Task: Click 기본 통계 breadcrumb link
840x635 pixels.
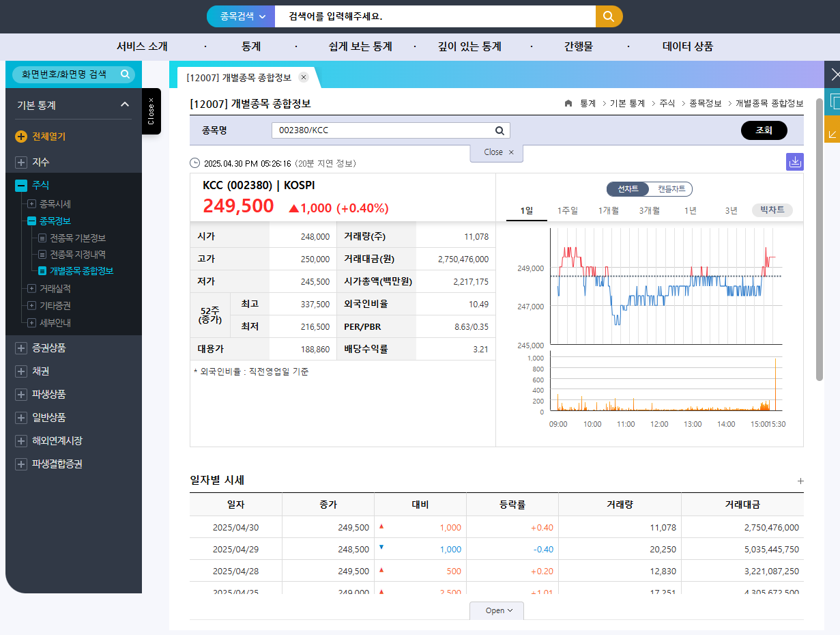Action: [627, 103]
